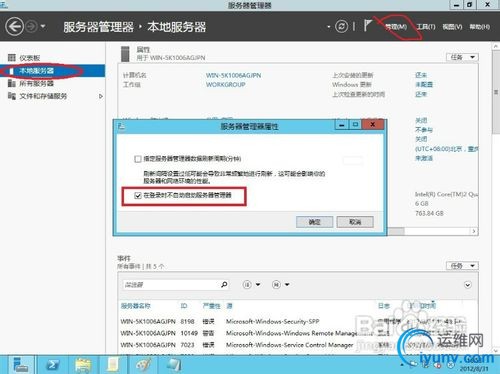Select event row Microsoft-Windows-Windows Remote Management
Viewport: 500px width, 374px height.
click(x=298, y=333)
